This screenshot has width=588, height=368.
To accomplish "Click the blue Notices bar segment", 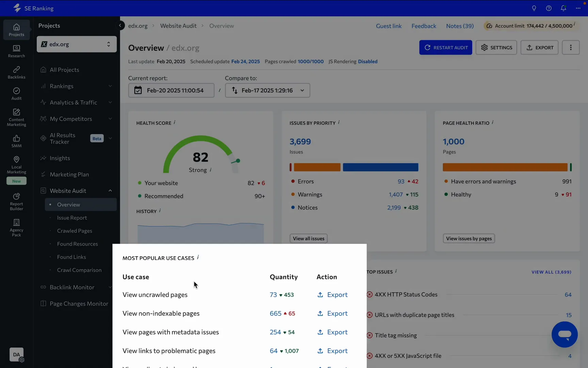I will (x=380, y=167).
